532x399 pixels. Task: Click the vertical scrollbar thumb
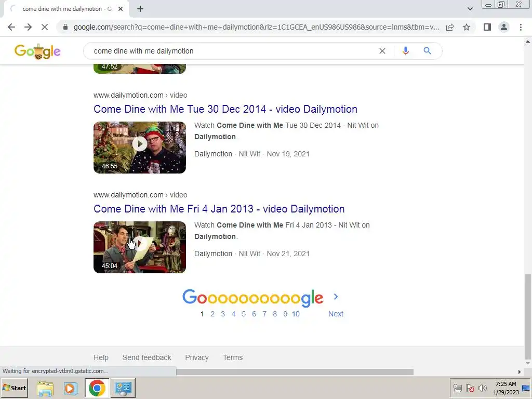(528, 316)
